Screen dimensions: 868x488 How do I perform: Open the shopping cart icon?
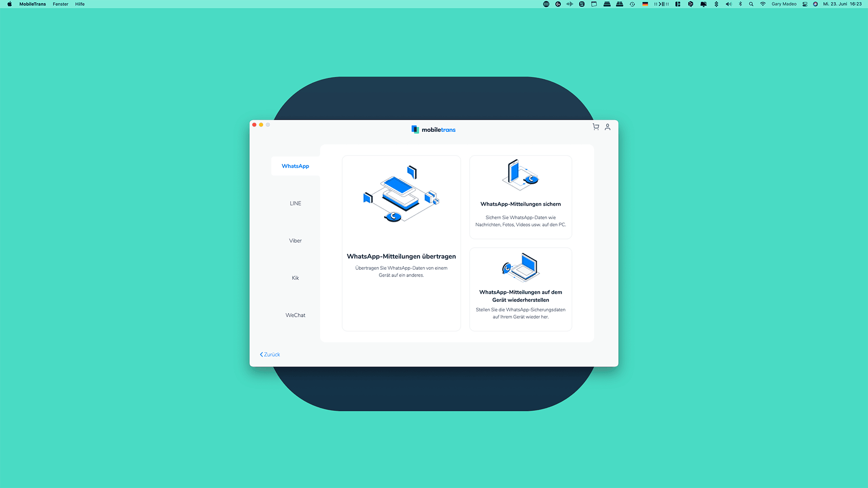pyautogui.click(x=596, y=127)
